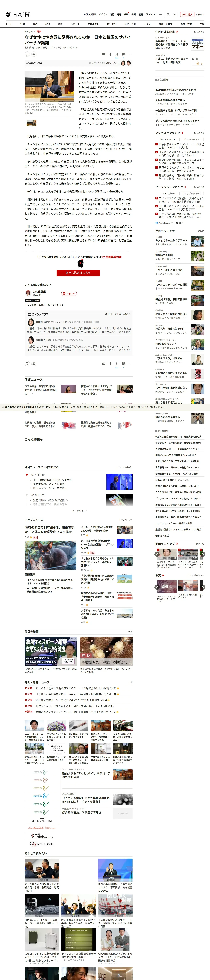The width and height of the screenshot is (210, 980).
Task: Open 注目コメント試し読み arrow link
Action: click(x=118, y=314)
